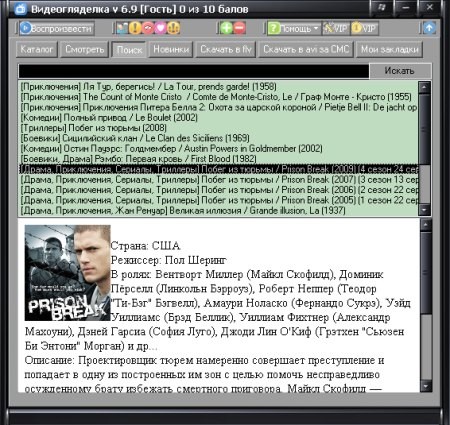
Task: Open the Помощь help dropdown
Action: coord(294,29)
